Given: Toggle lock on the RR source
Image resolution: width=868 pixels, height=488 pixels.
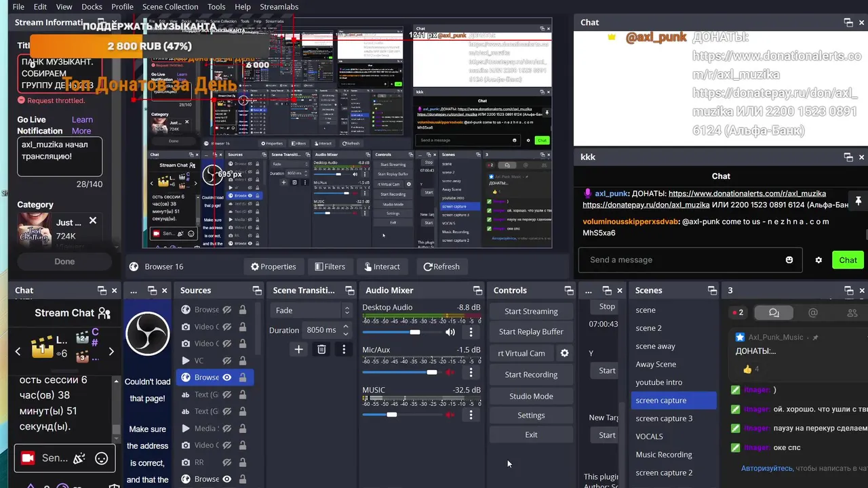Looking at the screenshot, I should coord(242,462).
